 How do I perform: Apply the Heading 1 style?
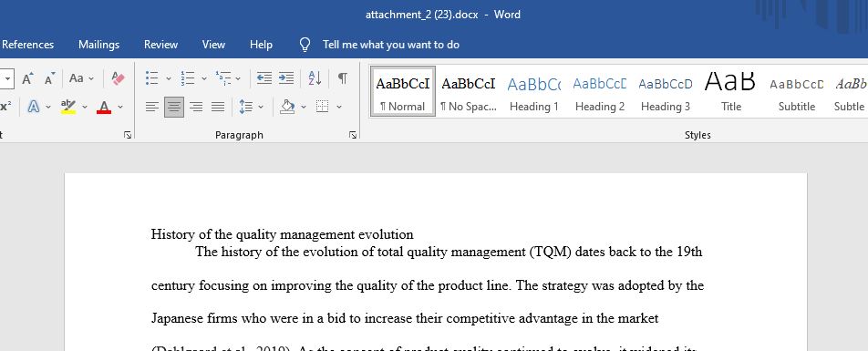pos(534,92)
